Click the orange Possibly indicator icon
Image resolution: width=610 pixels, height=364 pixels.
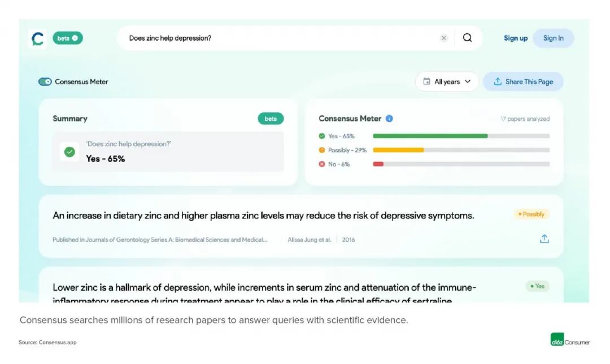tap(322, 150)
